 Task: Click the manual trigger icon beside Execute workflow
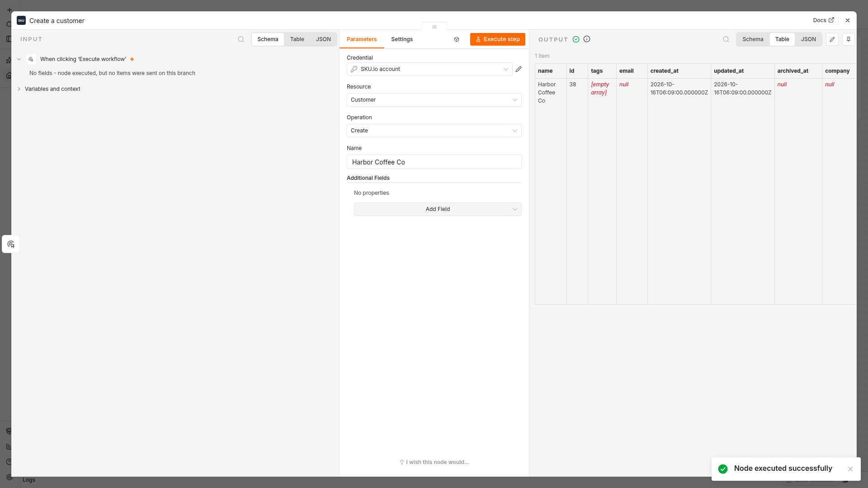click(x=31, y=59)
